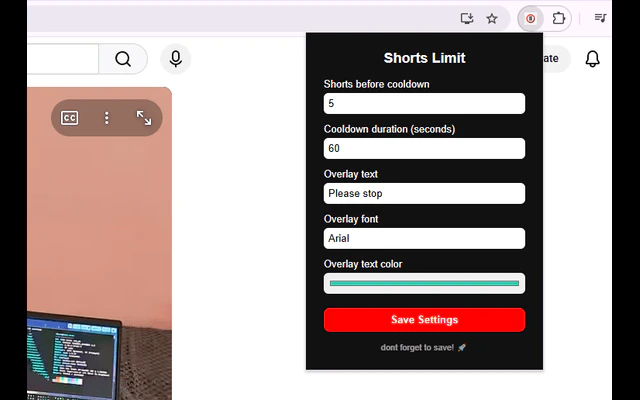
Task: Open the Overlay text color picker
Action: [424, 283]
